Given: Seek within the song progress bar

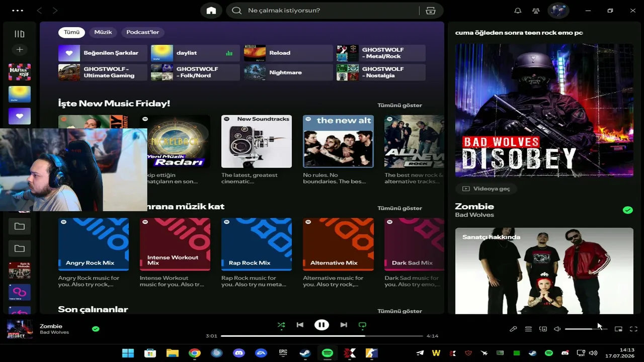Looking at the screenshot, I should click(x=322, y=336).
